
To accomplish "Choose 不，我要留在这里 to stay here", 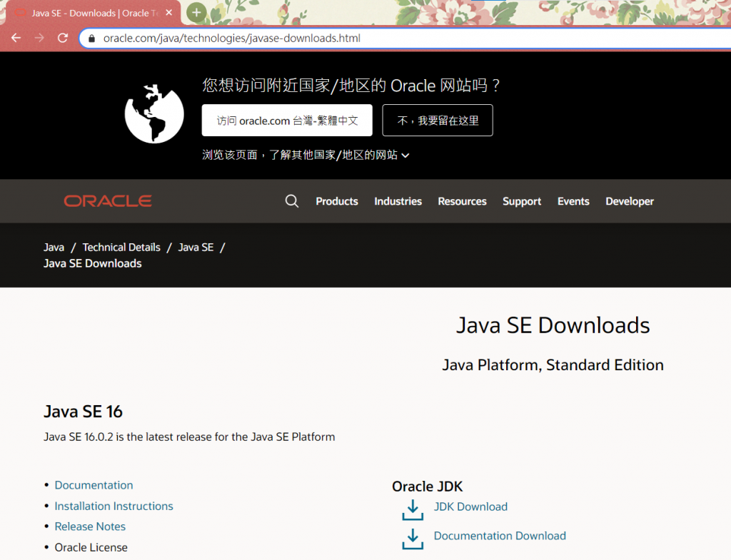I will coord(438,120).
